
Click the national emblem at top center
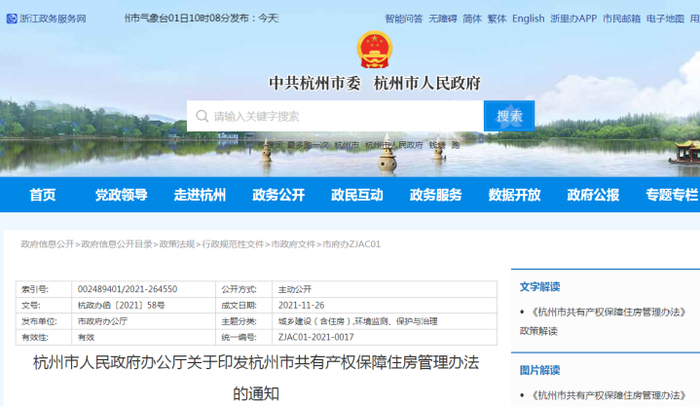click(x=375, y=50)
